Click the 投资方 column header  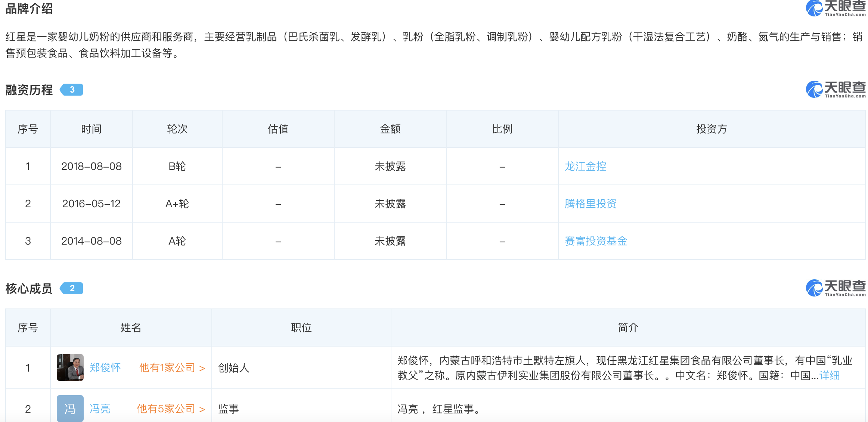click(712, 129)
